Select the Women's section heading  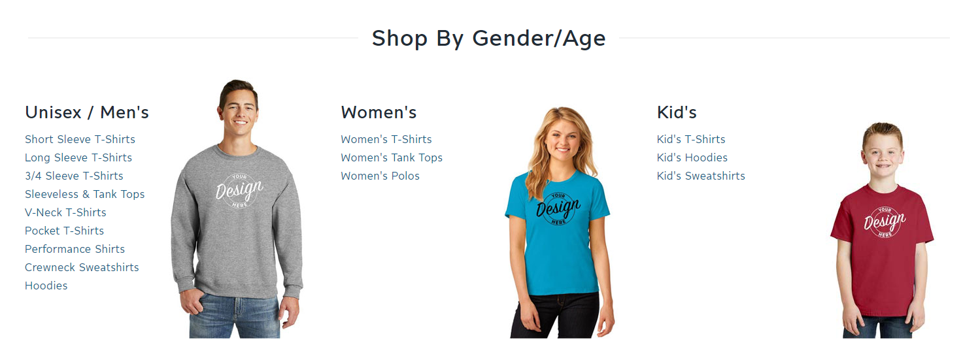[x=379, y=112]
